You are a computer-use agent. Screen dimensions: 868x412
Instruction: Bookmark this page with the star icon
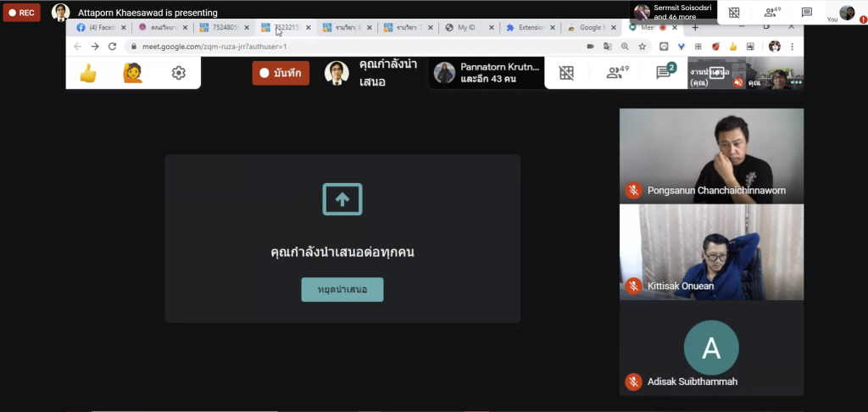[643, 47]
